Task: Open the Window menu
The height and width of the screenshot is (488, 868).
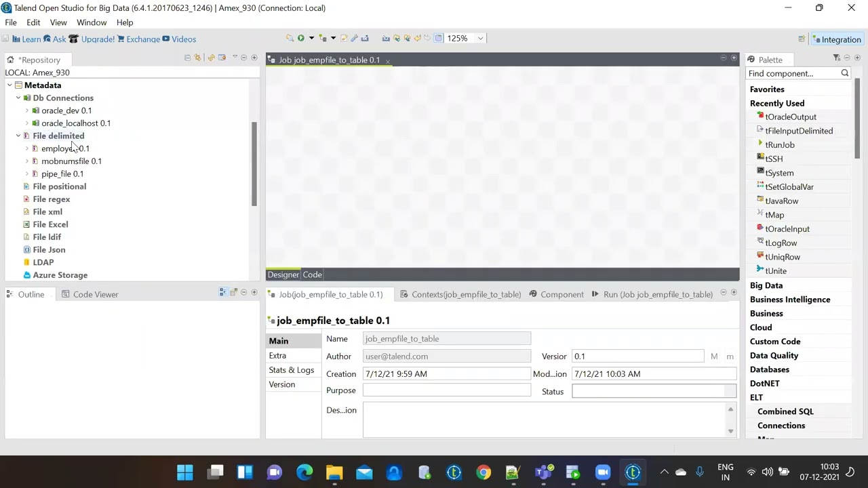Action: [x=92, y=22]
